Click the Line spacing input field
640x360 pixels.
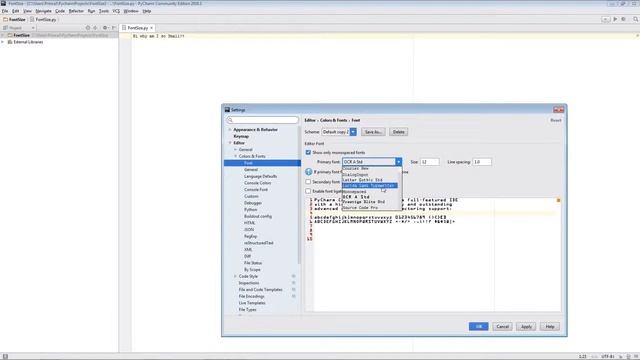482,162
